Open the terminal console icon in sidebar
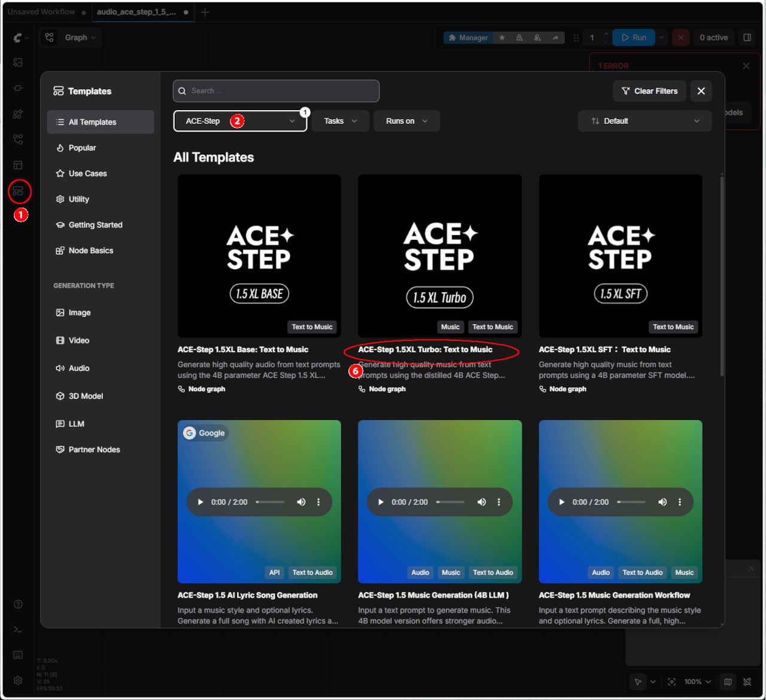The image size is (766, 700). coord(18,629)
